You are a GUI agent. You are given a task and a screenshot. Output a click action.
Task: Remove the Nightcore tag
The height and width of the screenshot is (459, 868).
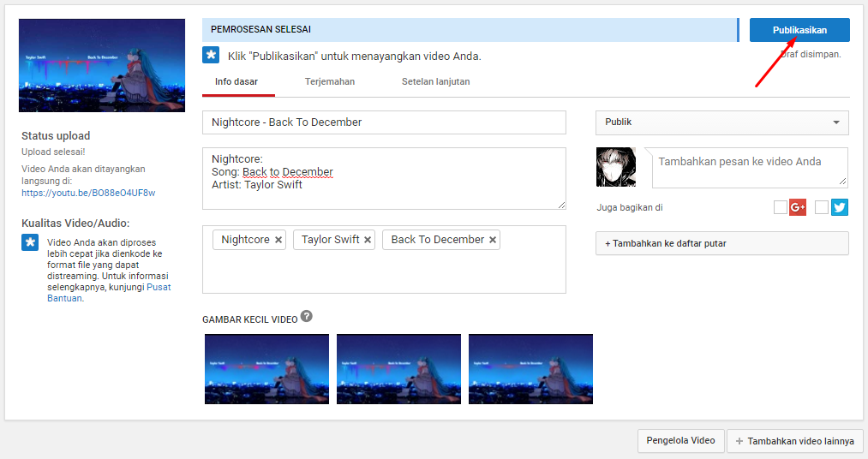pos(278,240)
